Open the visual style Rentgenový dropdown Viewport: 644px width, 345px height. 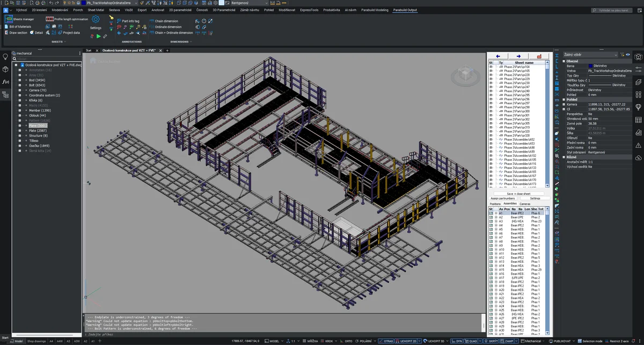(x=251, y=3)
